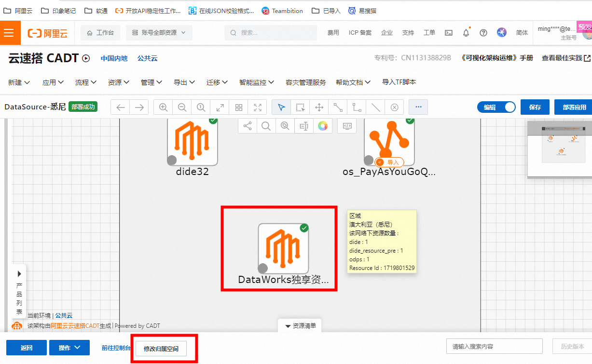Click the magnifier search icon in canvas toolbar
592x364 pixels.
click(266, 126)
